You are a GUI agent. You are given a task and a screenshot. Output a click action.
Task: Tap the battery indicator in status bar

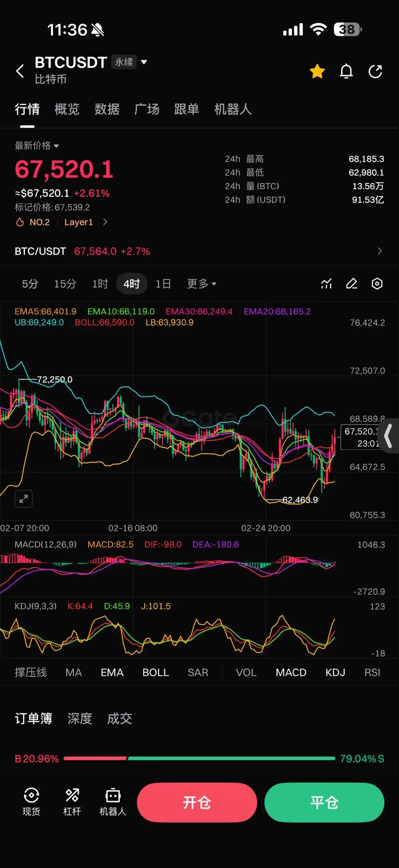(348, 29)
